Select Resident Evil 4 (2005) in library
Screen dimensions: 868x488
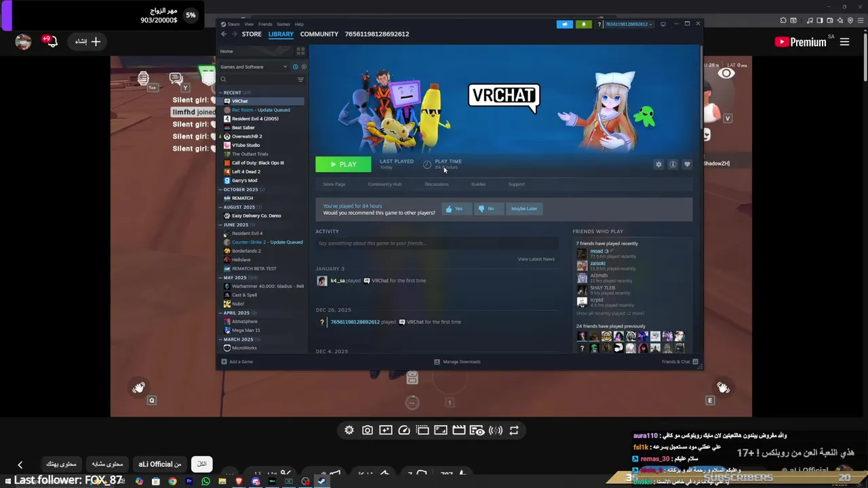click(261, 119)
